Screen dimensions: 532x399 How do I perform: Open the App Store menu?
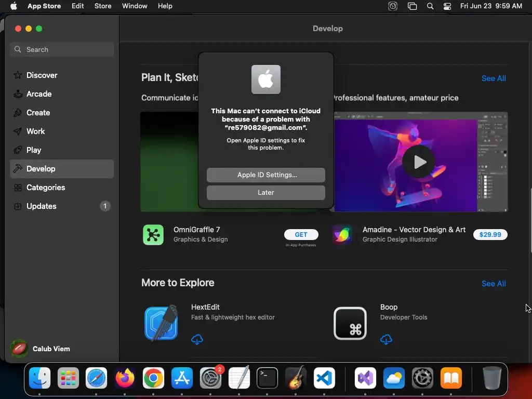point(44,6)
